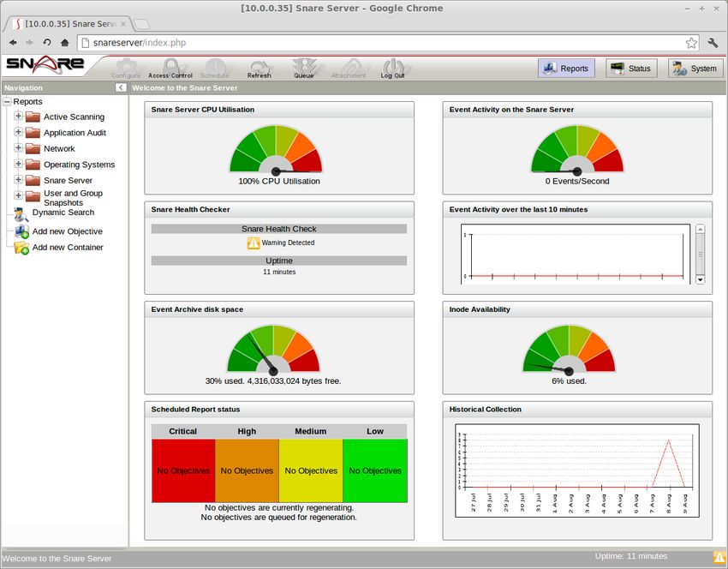The height and width of the screenshot is (569, 728).
Task: Select the Snare Server browser tab
Action: pyautogui.click(x=68, y=24)
